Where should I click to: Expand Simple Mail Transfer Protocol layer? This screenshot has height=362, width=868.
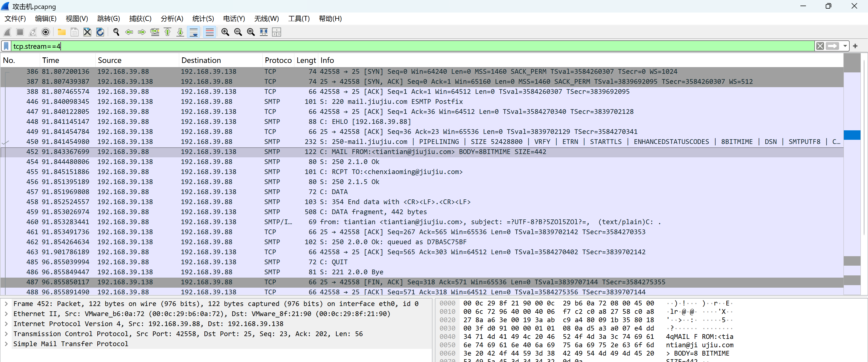6,344
